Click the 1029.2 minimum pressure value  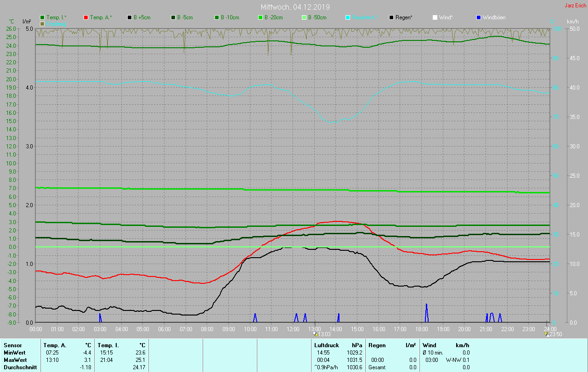click(354, 353)
